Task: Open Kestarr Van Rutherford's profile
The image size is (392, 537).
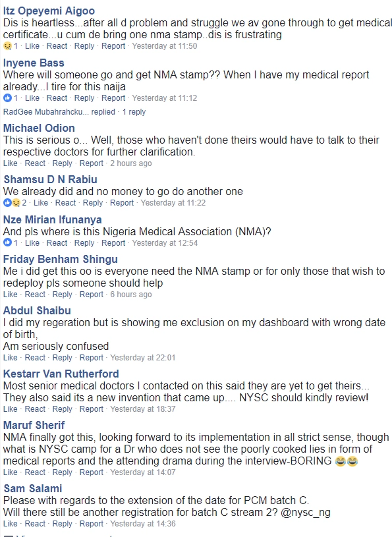Action: point(61,374)
